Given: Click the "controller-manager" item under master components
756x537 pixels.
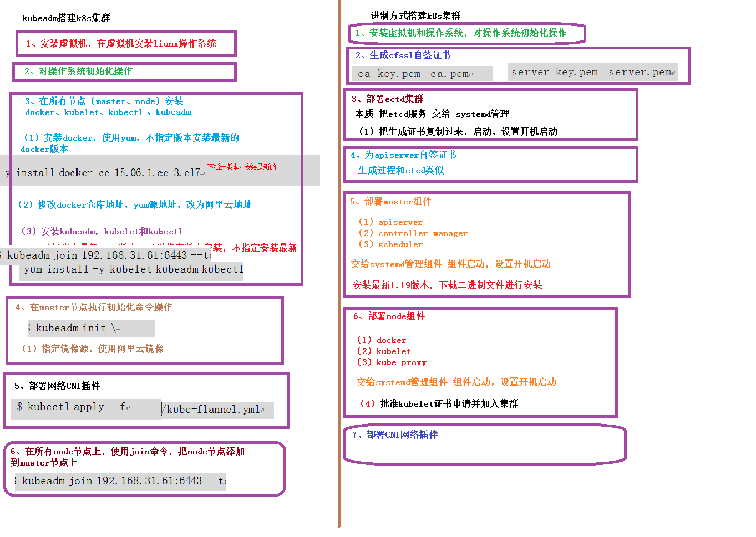Looking at the screenshot, I should click(423, 234).
